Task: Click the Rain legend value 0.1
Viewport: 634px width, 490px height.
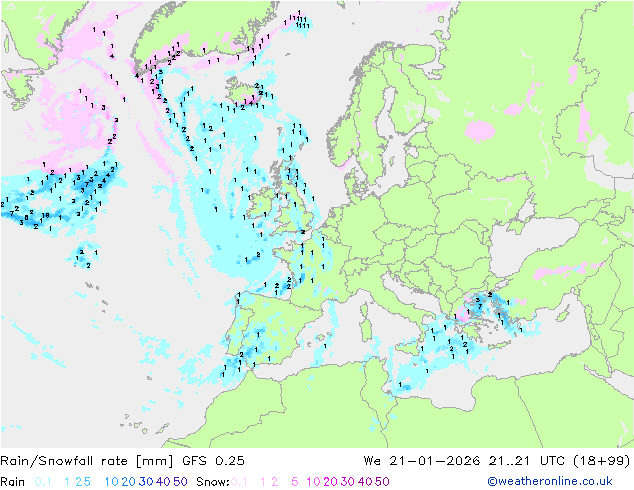Action: (43, 482)
